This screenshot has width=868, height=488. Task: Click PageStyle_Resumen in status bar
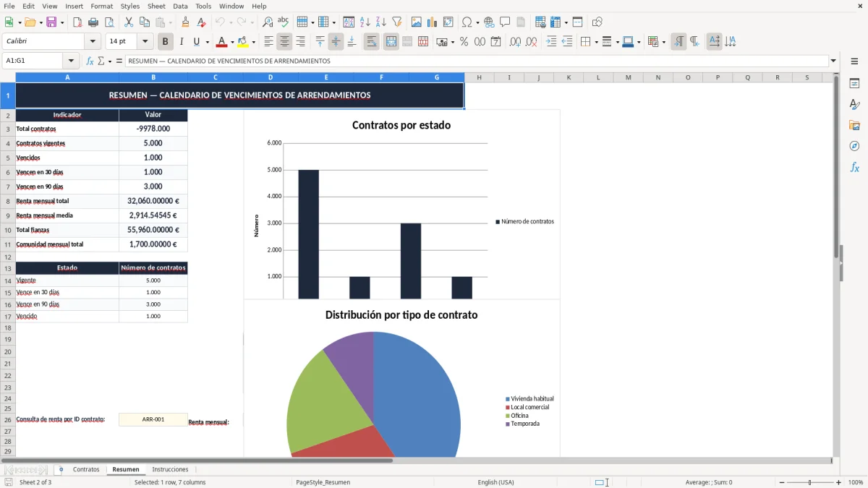click(x=323, y=482)
